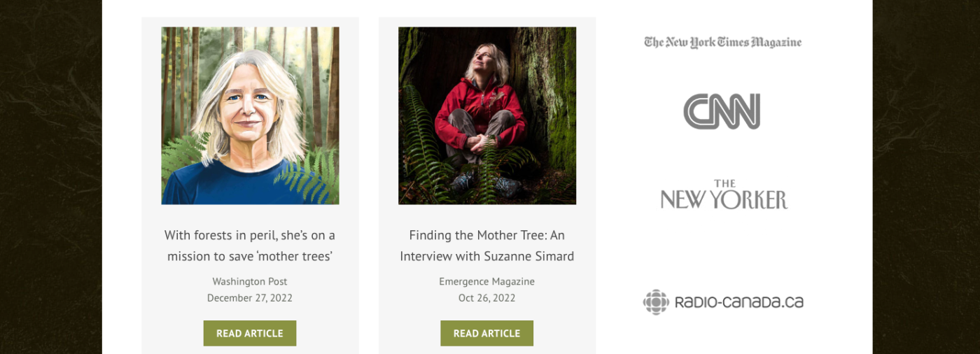The height and width of the screenshot is (354, 980).
Task: Open The New York Times Magazine logo
Action: (723, 42)
